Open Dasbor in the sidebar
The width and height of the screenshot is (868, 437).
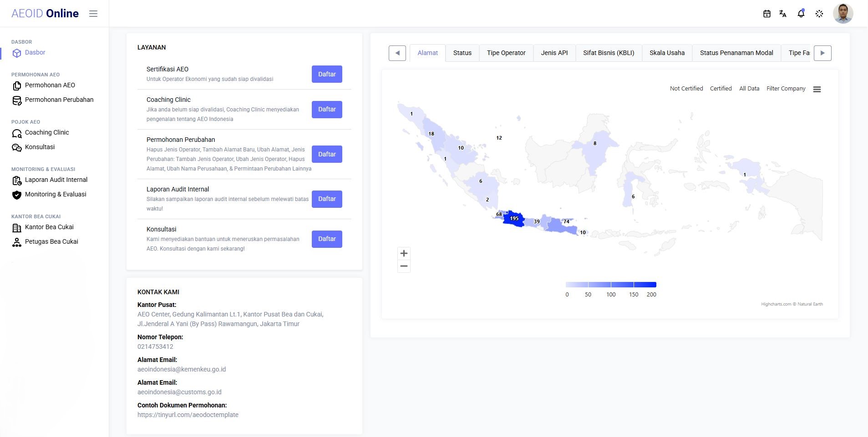pos(35,52)
